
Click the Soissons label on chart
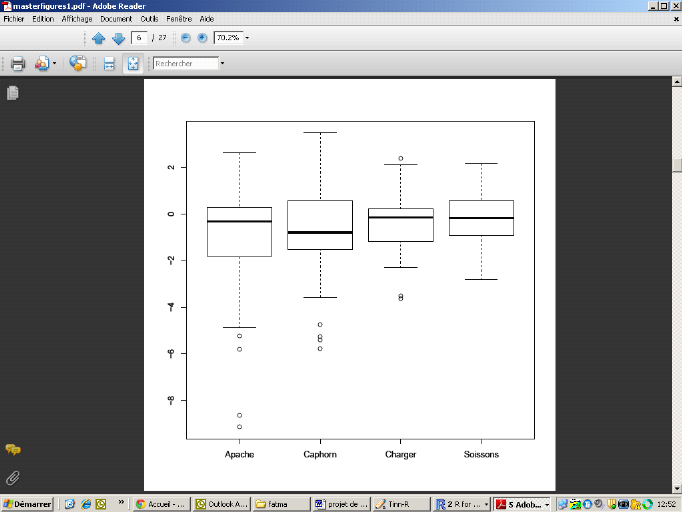click(x=481, y=454)
